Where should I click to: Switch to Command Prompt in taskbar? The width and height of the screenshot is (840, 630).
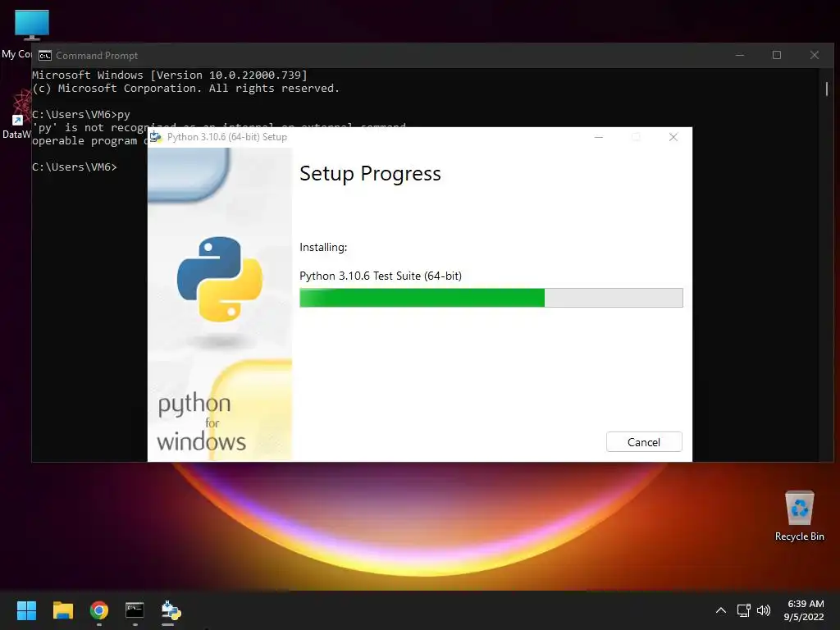pos(135,610)
